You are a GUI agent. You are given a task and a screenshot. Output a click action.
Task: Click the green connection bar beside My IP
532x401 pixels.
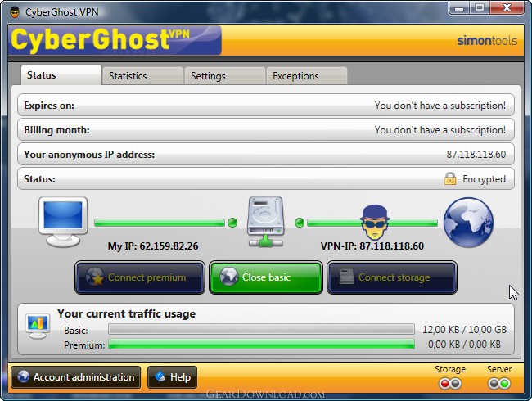pos(160,223)
